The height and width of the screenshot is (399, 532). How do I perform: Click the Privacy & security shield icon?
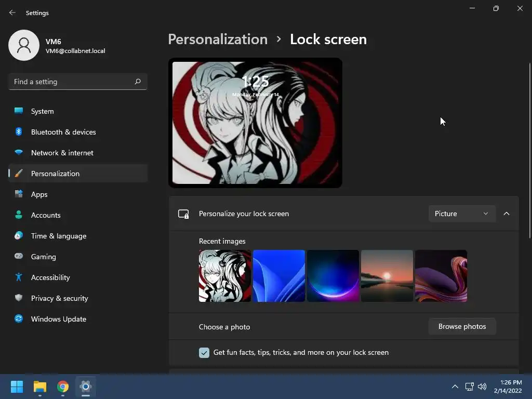click(19, 298)
